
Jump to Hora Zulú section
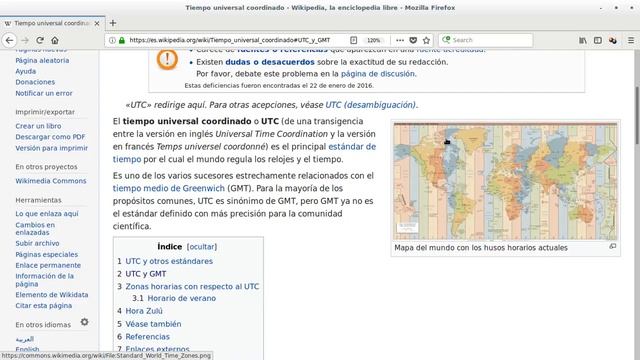[144, 311]
